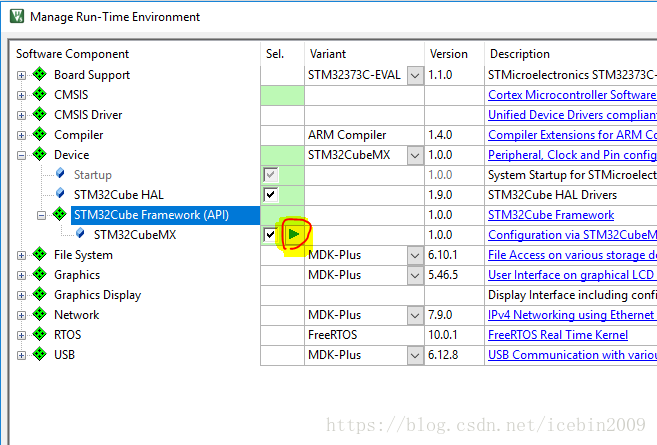Open the Cortex Microcontroller Software link
Image resolution: width=657 pixels, height=445 pixels.
(x=572, y=95)
